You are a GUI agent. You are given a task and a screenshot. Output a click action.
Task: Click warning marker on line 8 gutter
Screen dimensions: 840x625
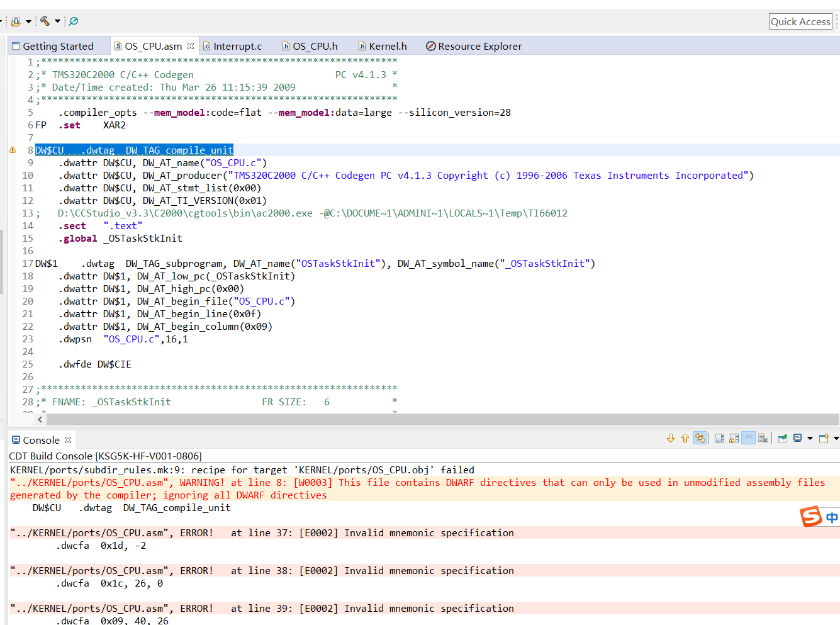point(13,150)
